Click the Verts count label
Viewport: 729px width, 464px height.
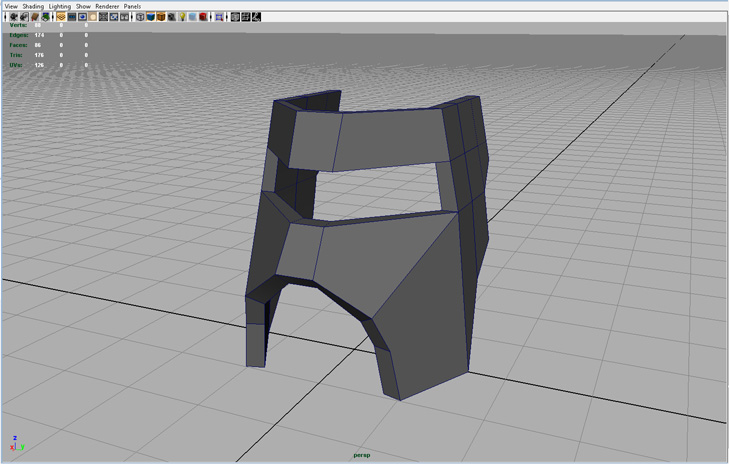coord(18,25)
